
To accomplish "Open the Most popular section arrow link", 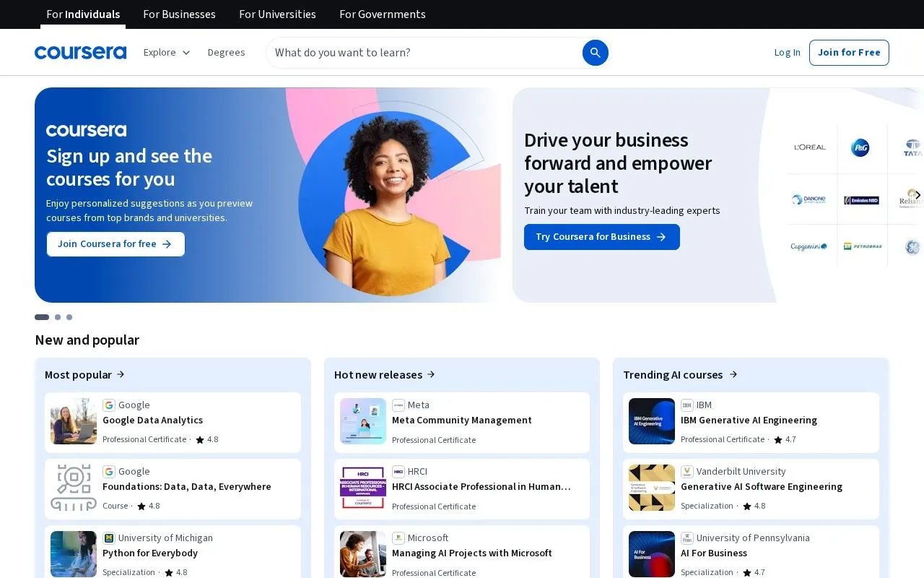I will pyautogui.click(x=85, y=374).
